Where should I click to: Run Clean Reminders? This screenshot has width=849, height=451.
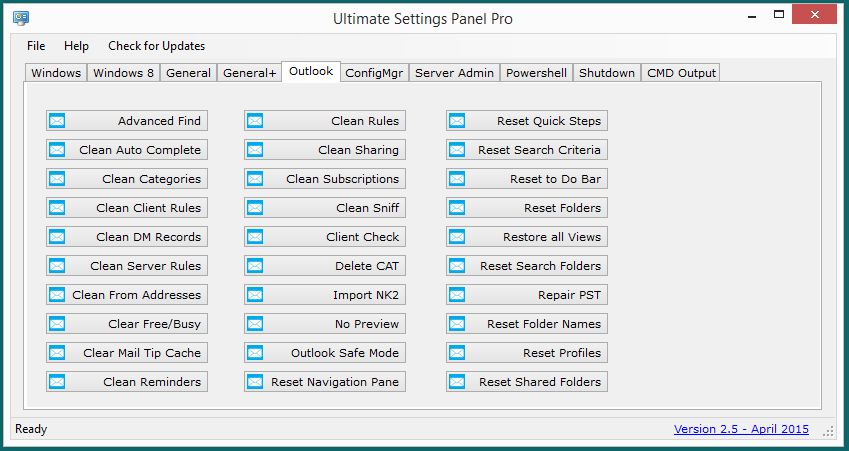pos(127,382)
